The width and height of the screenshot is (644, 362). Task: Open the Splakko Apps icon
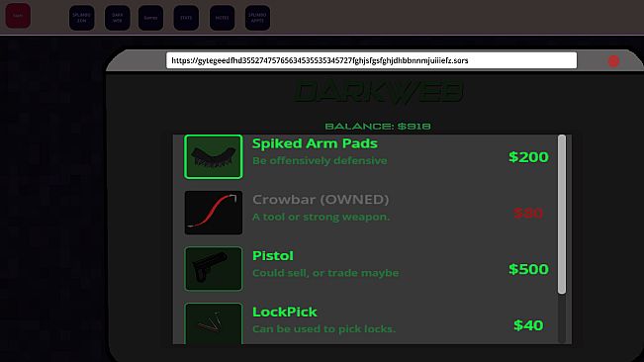257,18
